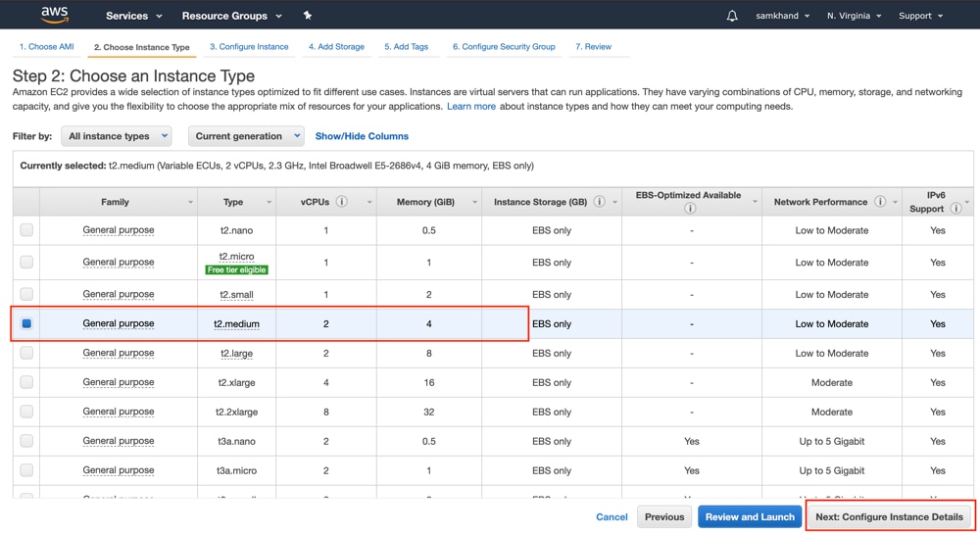980x535 pixels.
Task: Select the t2.nano instance checkbox
Action: pos(26,230)
